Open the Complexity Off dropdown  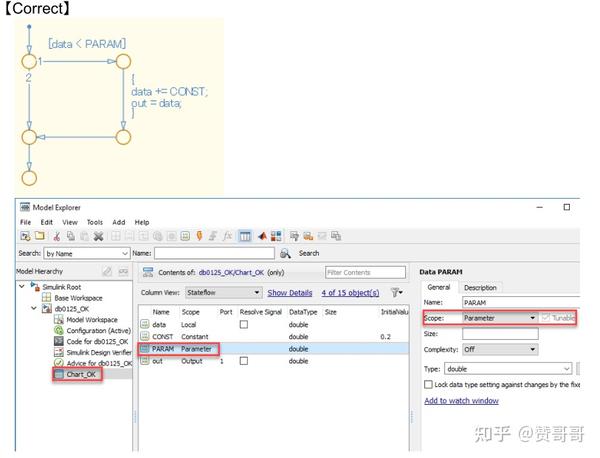(x=500, y=349)
